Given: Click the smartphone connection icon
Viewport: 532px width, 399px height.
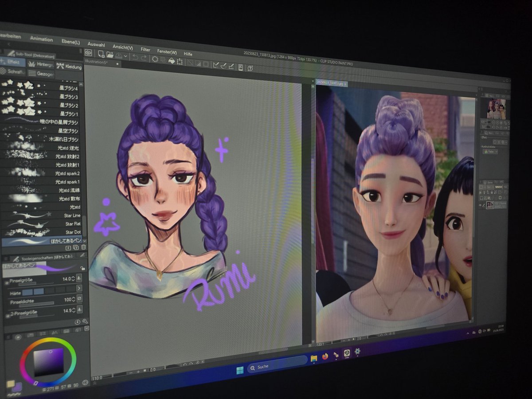Looking at the screenshot, I should [x=241, y=67].
